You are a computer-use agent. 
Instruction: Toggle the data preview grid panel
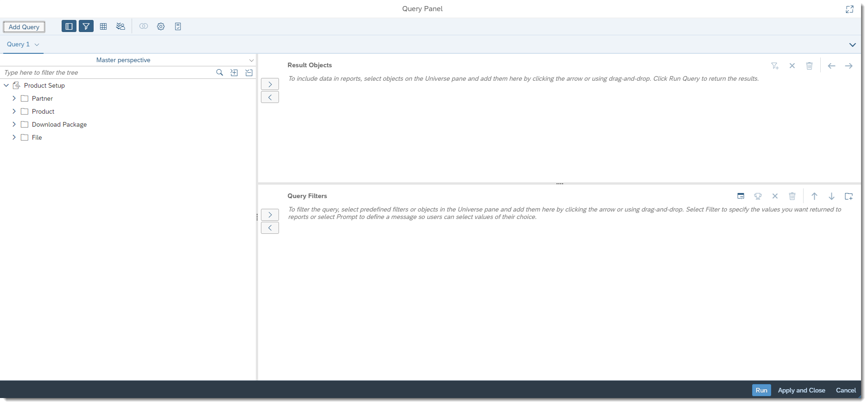tap(103, 26)
